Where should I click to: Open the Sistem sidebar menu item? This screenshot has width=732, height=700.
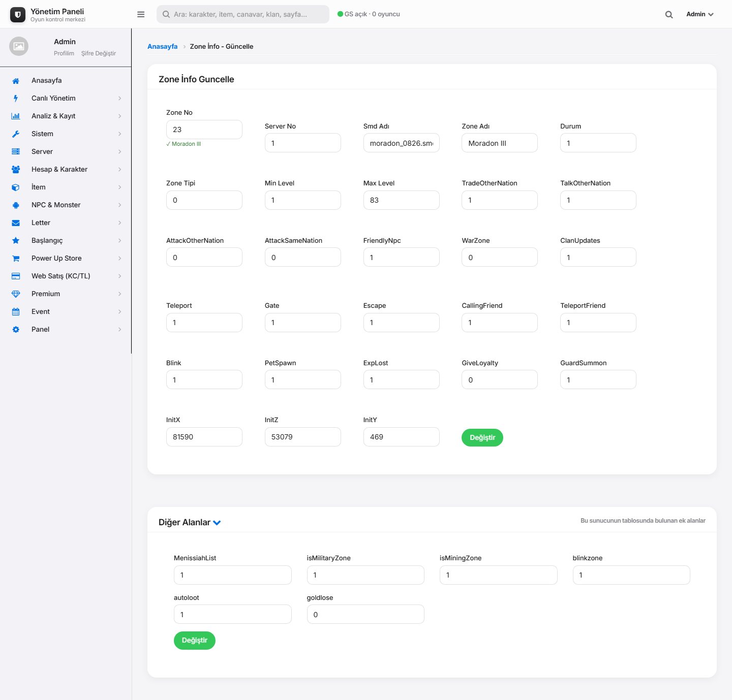(66, 134)
